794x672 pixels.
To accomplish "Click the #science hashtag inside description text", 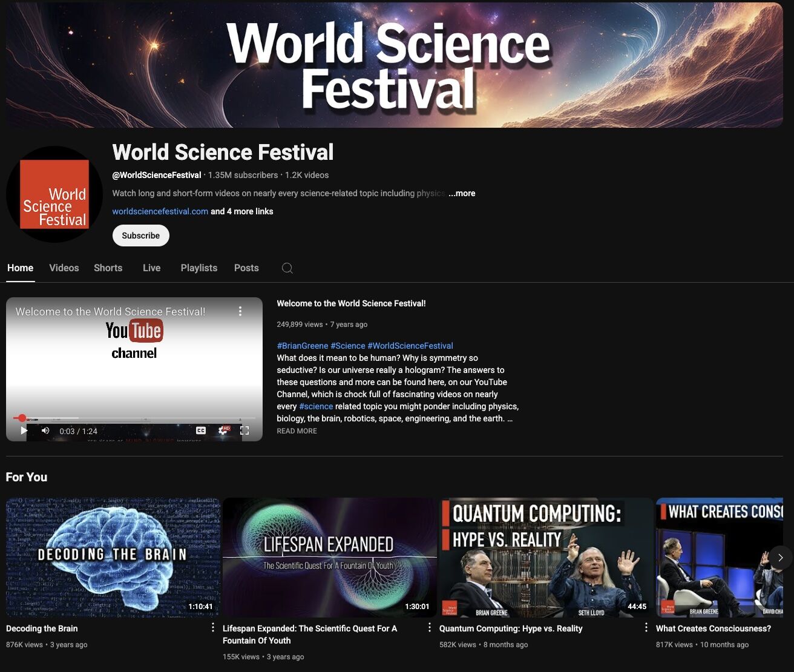I will [x=316, y=406].
